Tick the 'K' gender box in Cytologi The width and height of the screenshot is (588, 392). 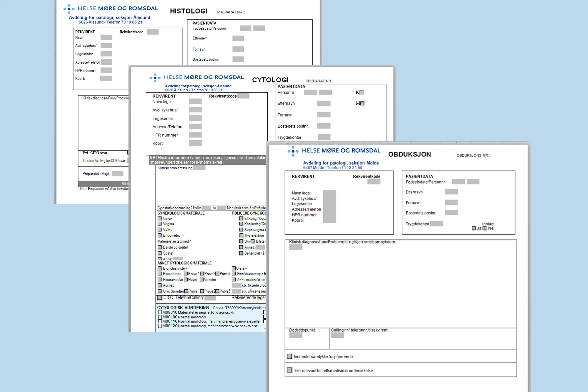click(361, 93)
